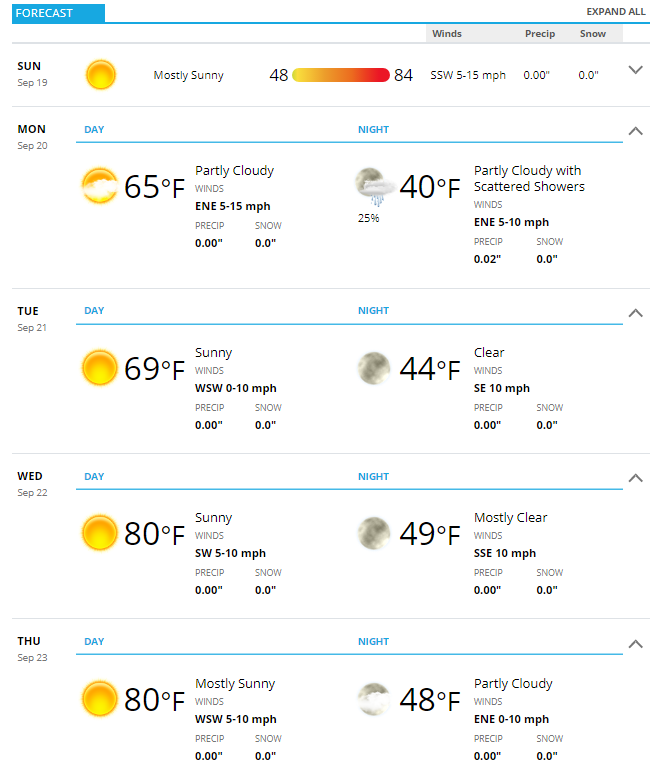668x775 pixels.
Task: Click the EXPAND ALL link
Action: click(616, 12)
